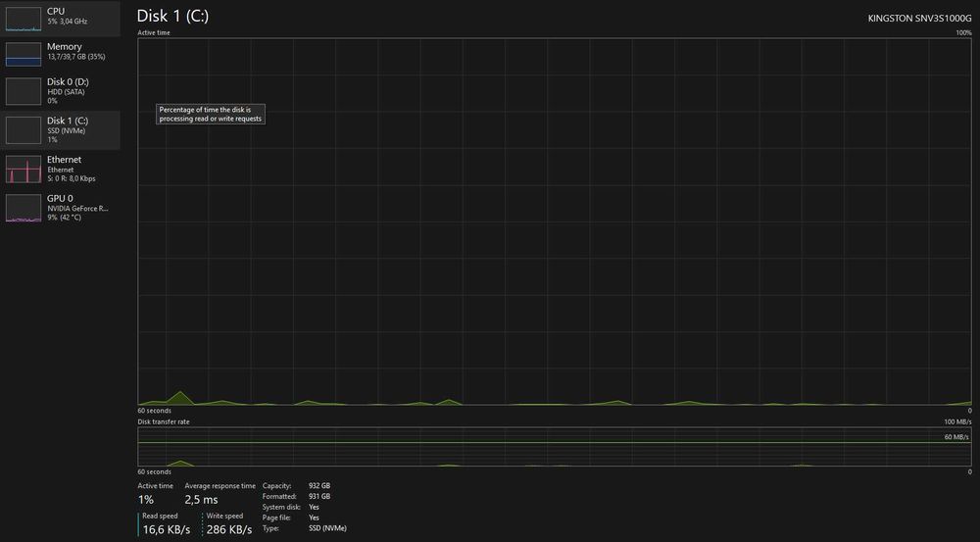The image size is (980, 542).
Task: Click the Read speed 16,6 KB/s value
Action: pyautogui.click(x=167, y=529)
